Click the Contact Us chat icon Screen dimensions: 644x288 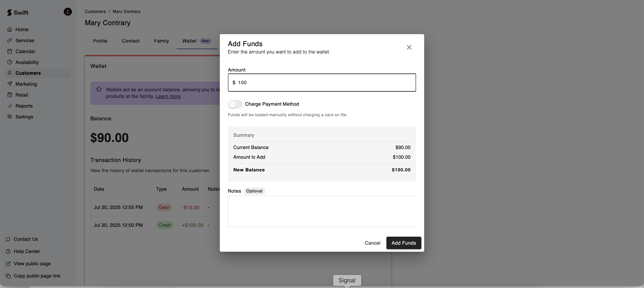click(x=8, y=239)
